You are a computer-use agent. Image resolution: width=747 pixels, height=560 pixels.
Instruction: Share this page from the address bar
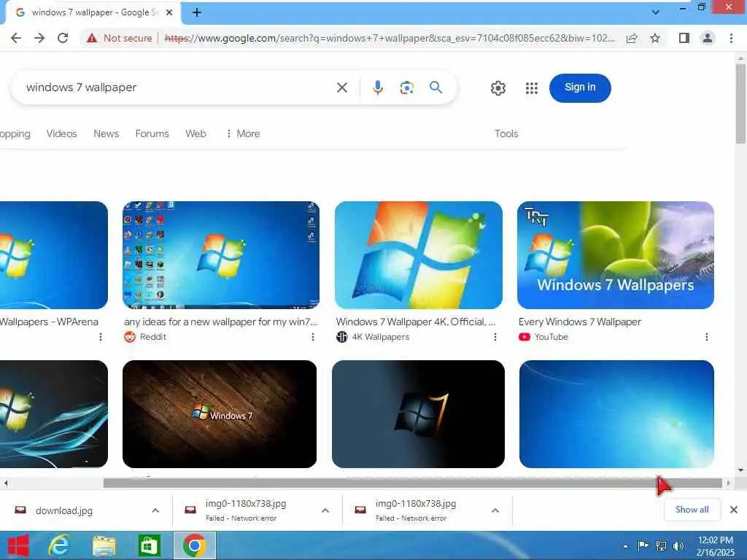click(632, 38)
